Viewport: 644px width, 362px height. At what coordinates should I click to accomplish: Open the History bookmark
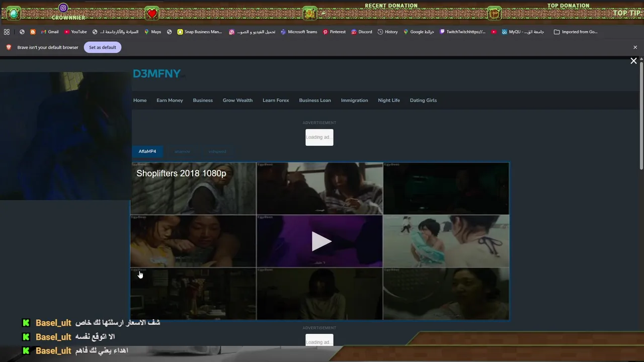[x=387, y=32]
